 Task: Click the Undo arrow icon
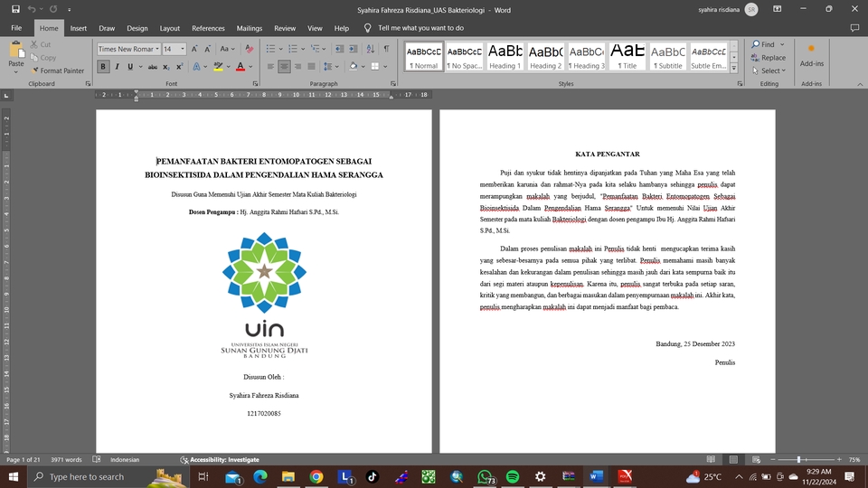tap(32, 9)
